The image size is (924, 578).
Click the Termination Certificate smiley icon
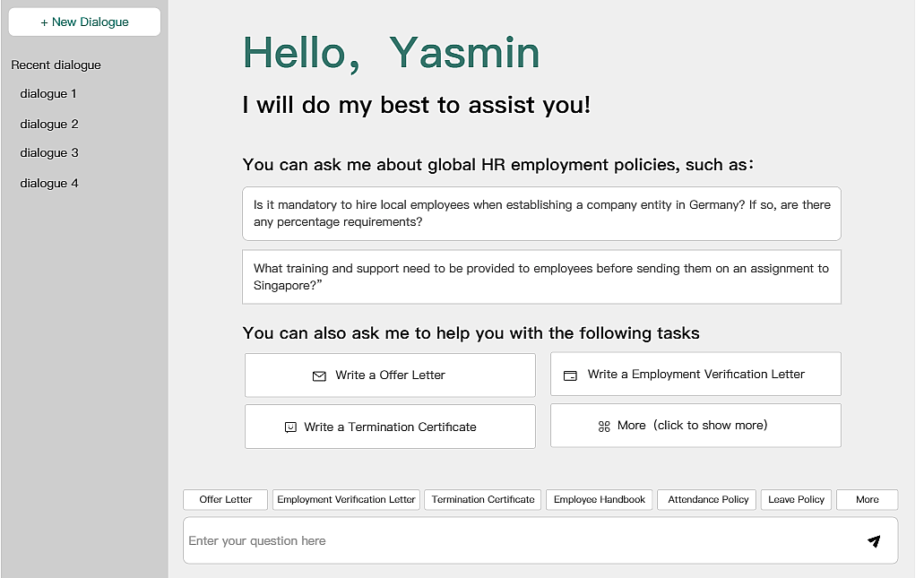(x=290, y=427)
